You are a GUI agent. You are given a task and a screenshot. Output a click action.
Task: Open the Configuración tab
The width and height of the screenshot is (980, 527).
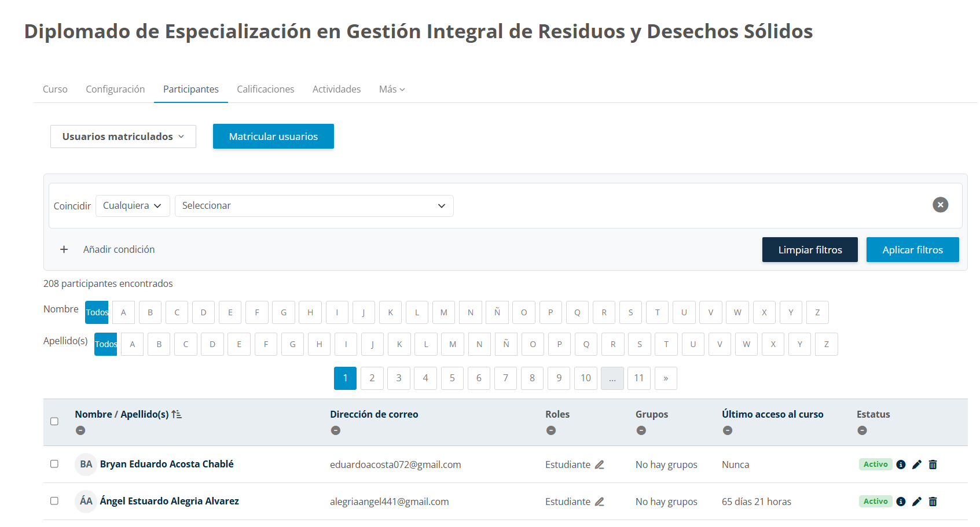tap(115, 89)
